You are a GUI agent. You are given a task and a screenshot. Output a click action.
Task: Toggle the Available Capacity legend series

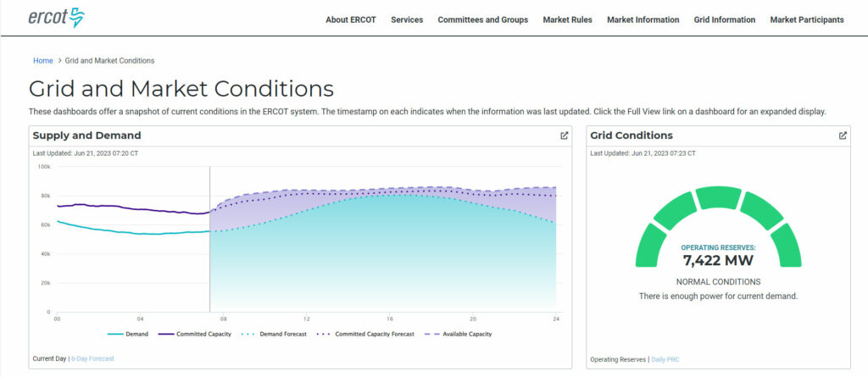click(x=457, y=335)
